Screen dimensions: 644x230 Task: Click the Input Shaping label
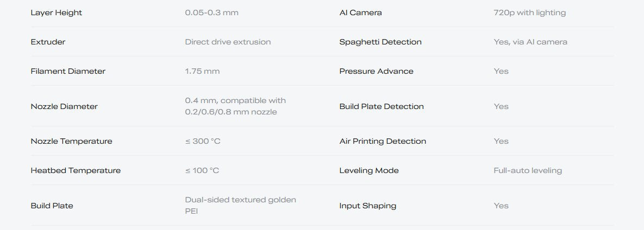pyautogui.click(x=368, y=206)
